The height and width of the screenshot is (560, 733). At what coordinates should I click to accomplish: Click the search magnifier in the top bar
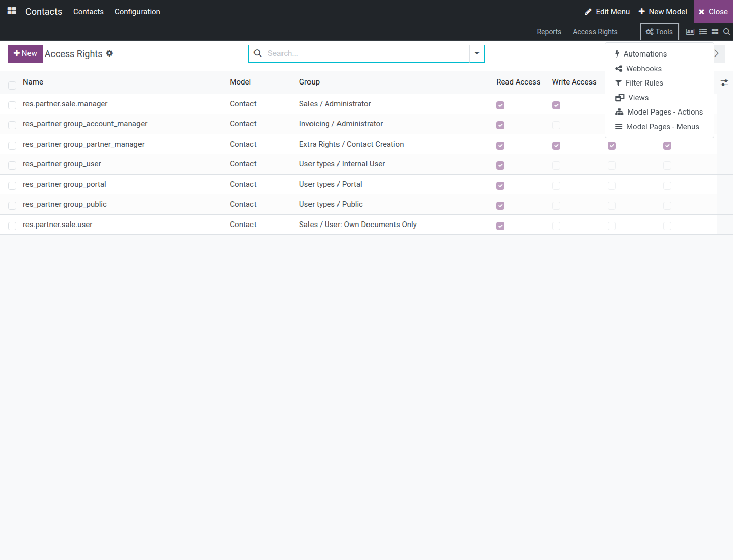727,32
